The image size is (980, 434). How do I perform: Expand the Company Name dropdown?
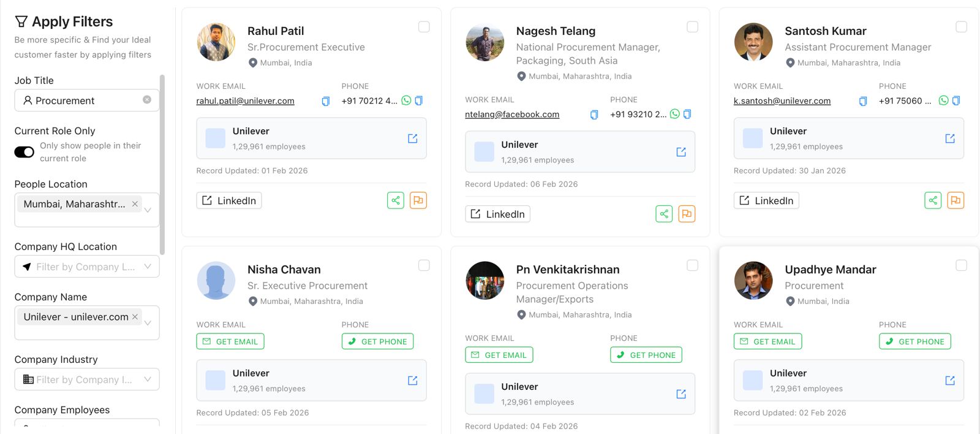point(148,322)
